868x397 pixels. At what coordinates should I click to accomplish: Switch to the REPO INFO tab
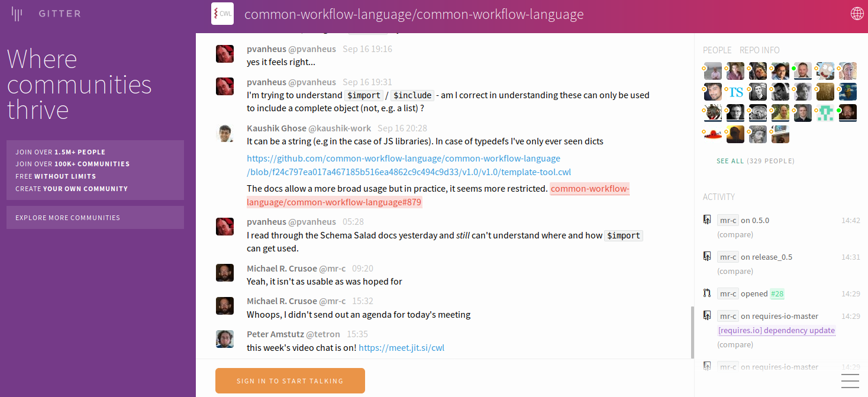click(x=759, y=50)
